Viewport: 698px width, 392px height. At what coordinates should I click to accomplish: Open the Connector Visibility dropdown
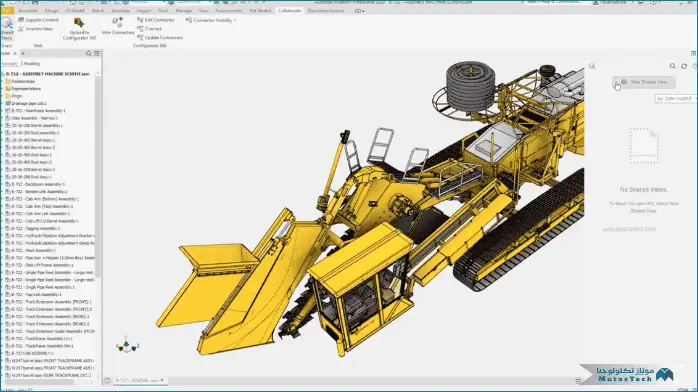[x=211, y=20]
